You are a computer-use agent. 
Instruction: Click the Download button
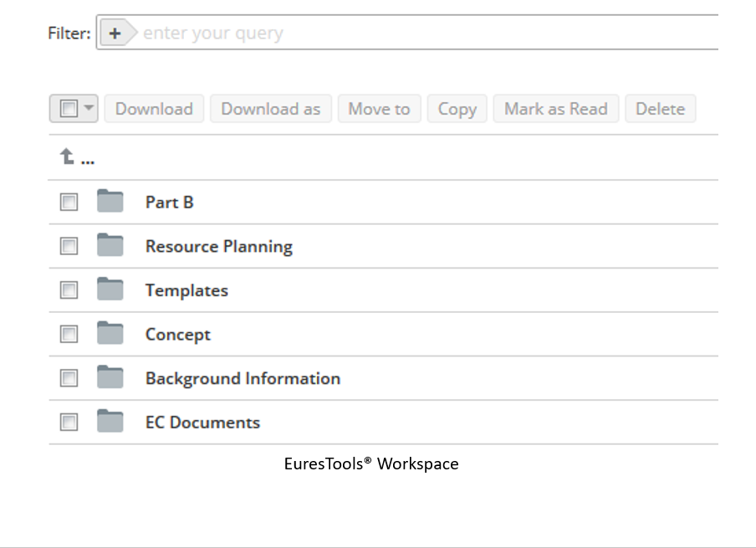click(x=154, y=109)
